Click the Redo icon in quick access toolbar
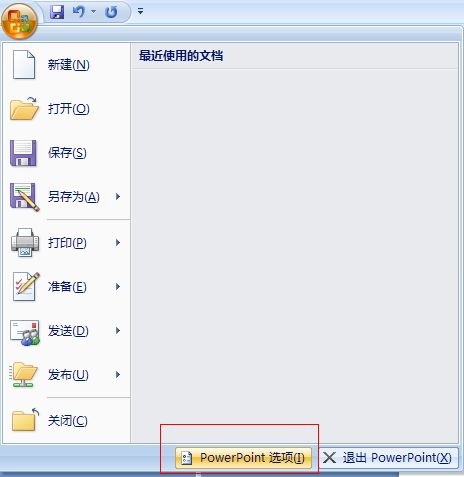 click(x=111, y=12)
